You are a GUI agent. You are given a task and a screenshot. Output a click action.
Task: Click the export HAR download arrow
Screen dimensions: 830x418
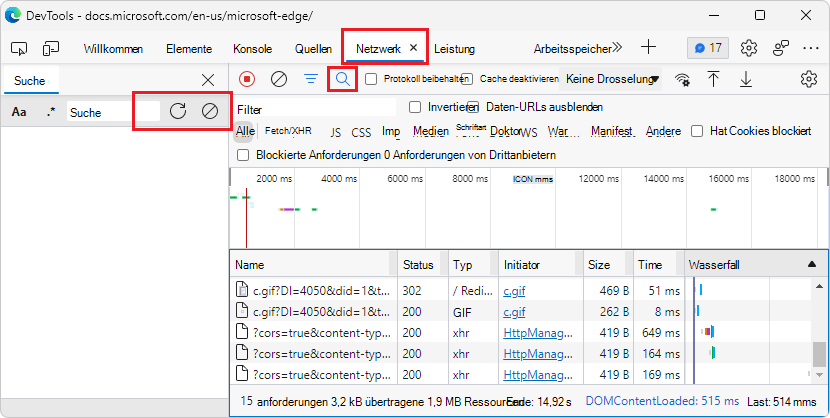746,79
